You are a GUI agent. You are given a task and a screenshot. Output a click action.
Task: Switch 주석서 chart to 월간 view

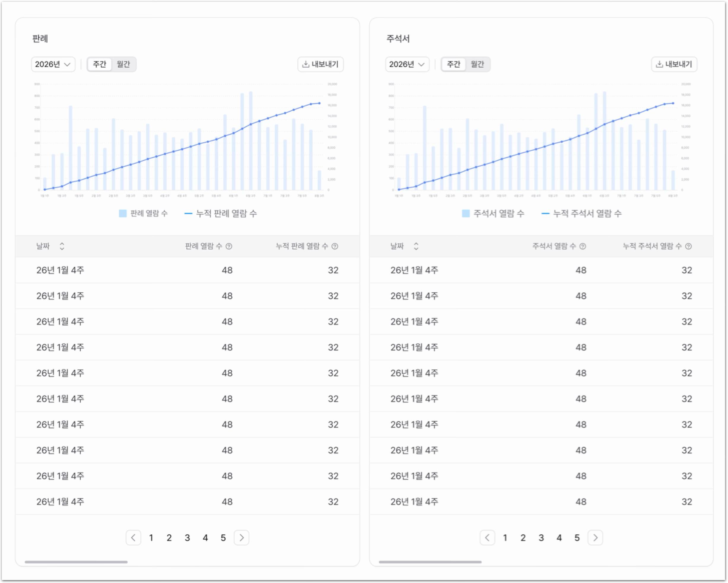pyautogui.click(x=477, y=64)
